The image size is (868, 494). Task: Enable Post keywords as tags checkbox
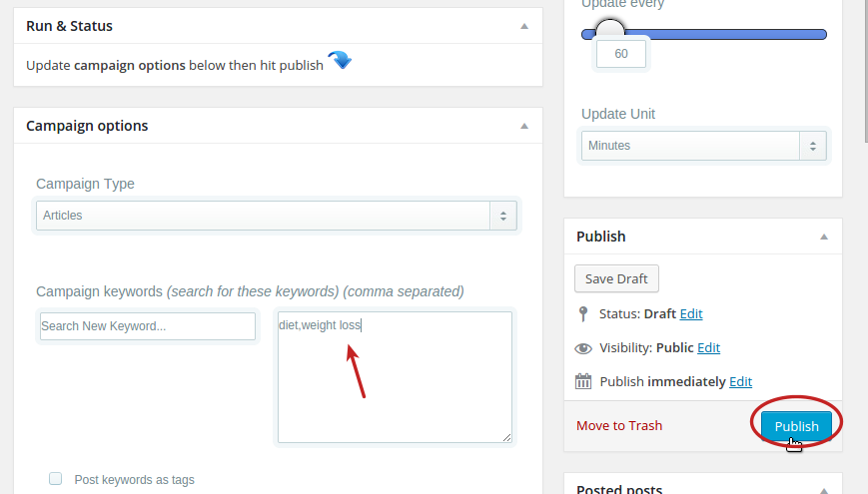tap(56, 479)
